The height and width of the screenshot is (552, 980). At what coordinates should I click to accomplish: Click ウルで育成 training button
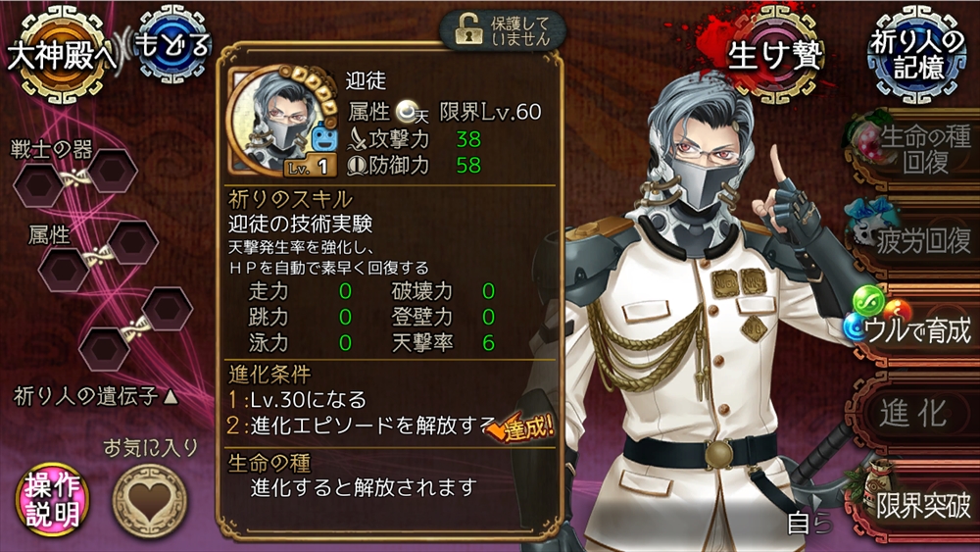(x=911, y=326)
